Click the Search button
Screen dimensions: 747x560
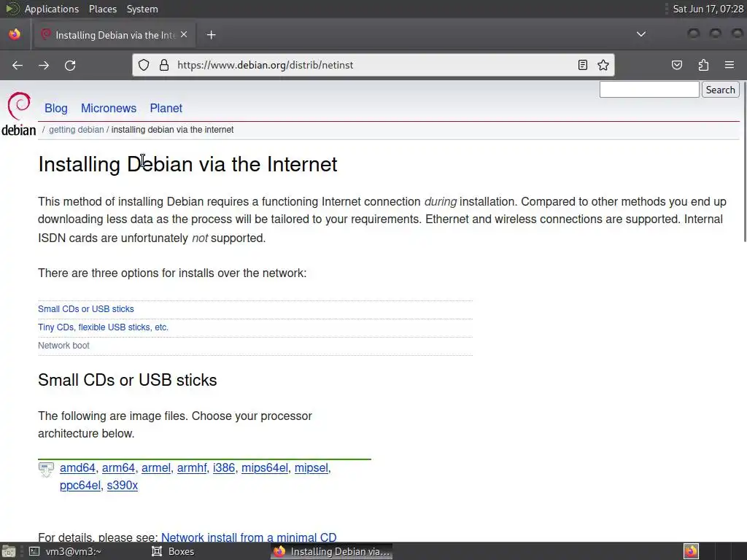720,90
